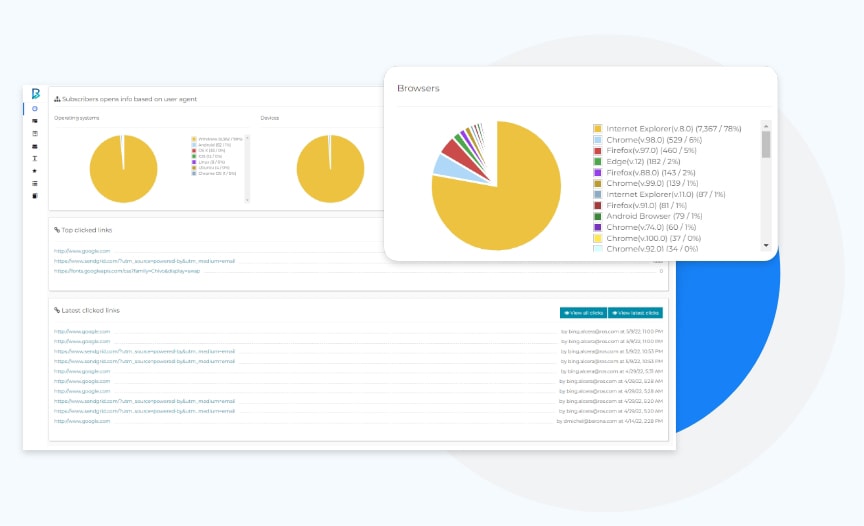Toggle the Edge(v.12) green legend swatch
864x526 pixels.
[597, 161]
